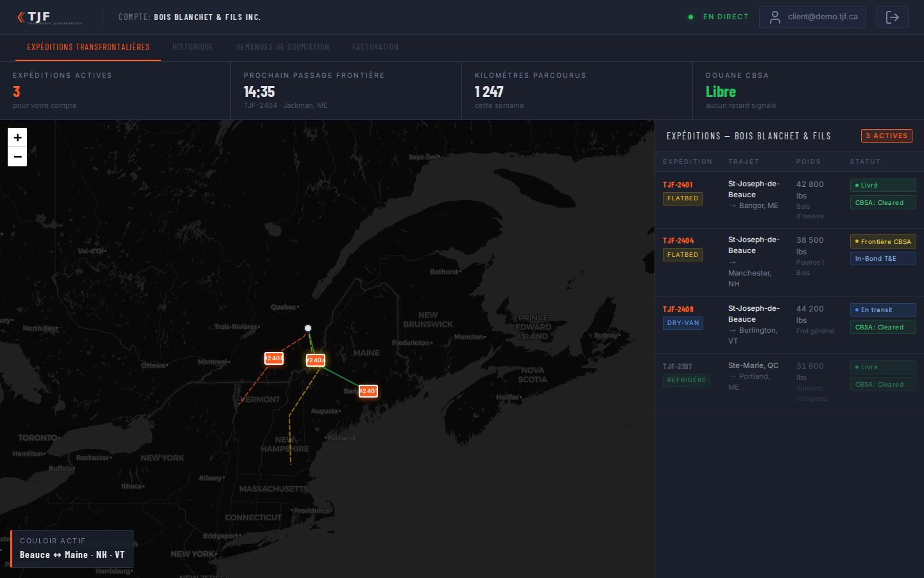Zoom out on the map
Screen dimensions: 924x578
coord(17,157)
